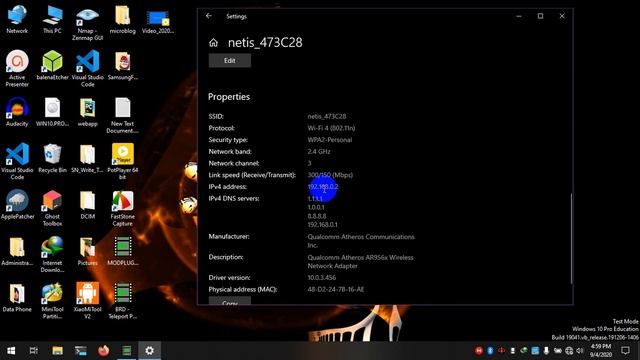This screenshot has height=360, width=640.
Task: Select the Audacity desktop shortcut
Action: 17,112
